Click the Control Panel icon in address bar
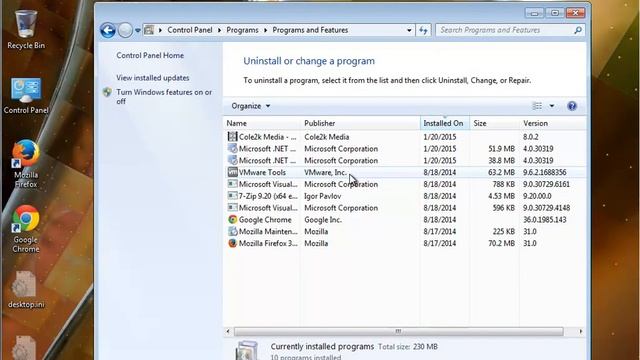Image resolution: width=640 pixels, height=360 pixels. click(149, 30)
